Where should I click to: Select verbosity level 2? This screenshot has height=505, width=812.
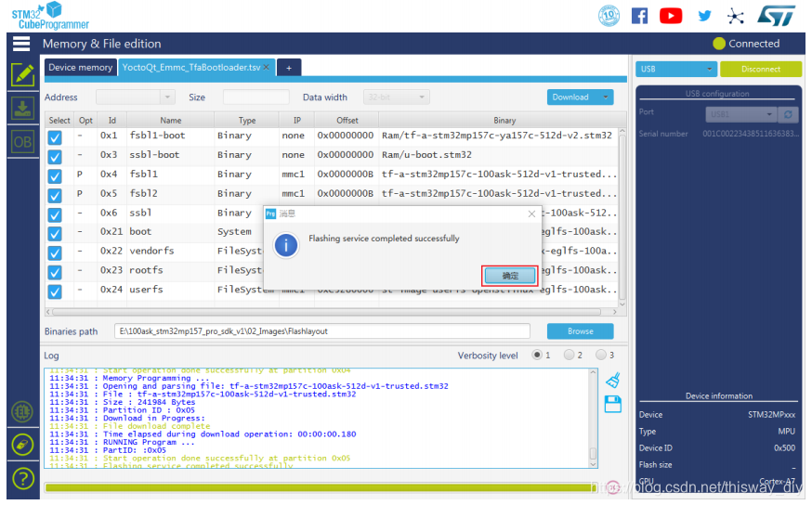pos(570,355)
